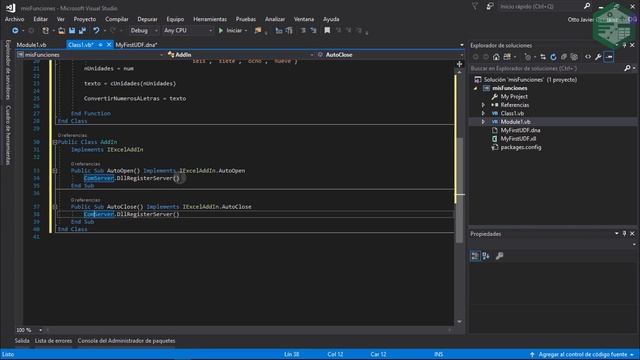The image size is (640, 360).
Task: Save the current file with Save icon
Action: [72, 31]
